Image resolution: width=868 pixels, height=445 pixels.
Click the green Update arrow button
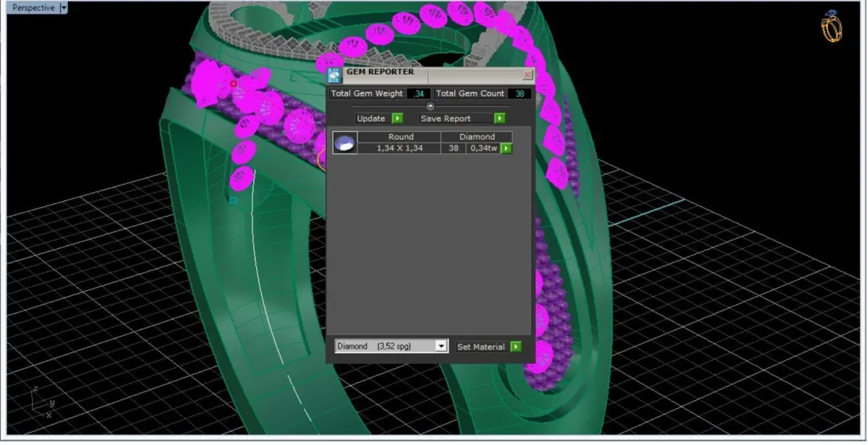(x=397, y=118)
